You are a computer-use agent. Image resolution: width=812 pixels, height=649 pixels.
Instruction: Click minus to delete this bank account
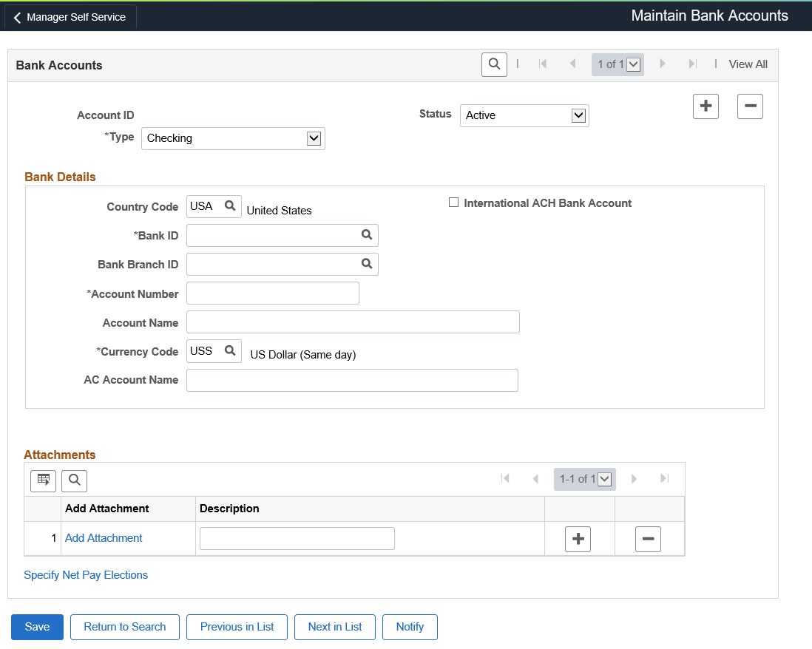(750, 106)
